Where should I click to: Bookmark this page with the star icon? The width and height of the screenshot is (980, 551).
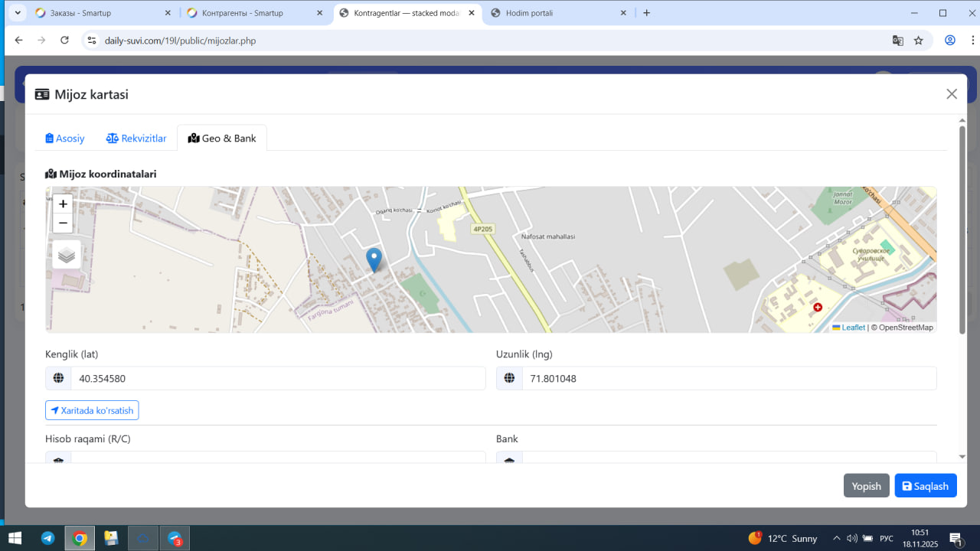coord(919,41)
